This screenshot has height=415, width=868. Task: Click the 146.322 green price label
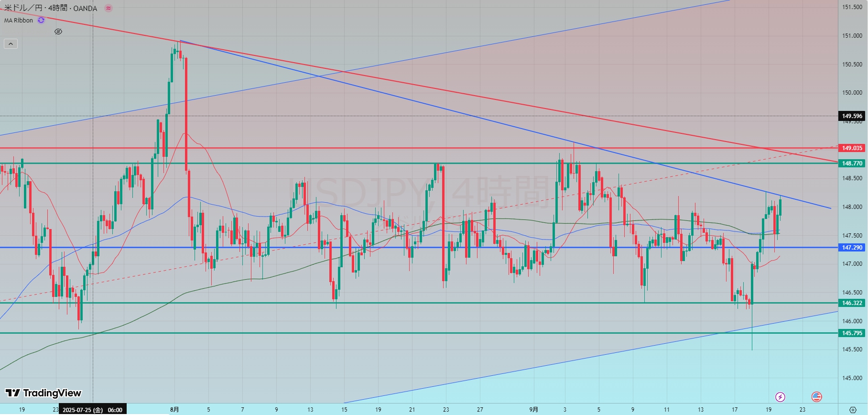pyautogui.click(x=852, y=303)
